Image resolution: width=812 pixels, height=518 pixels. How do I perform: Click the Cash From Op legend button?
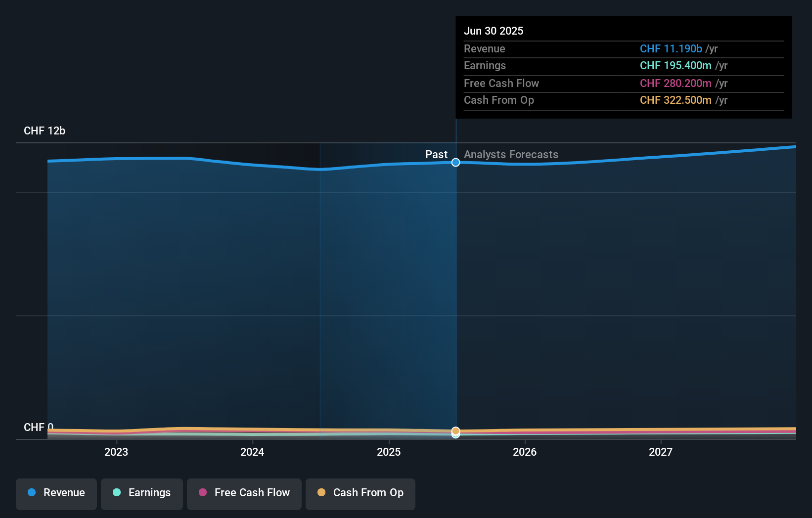(x=360, y=493)
